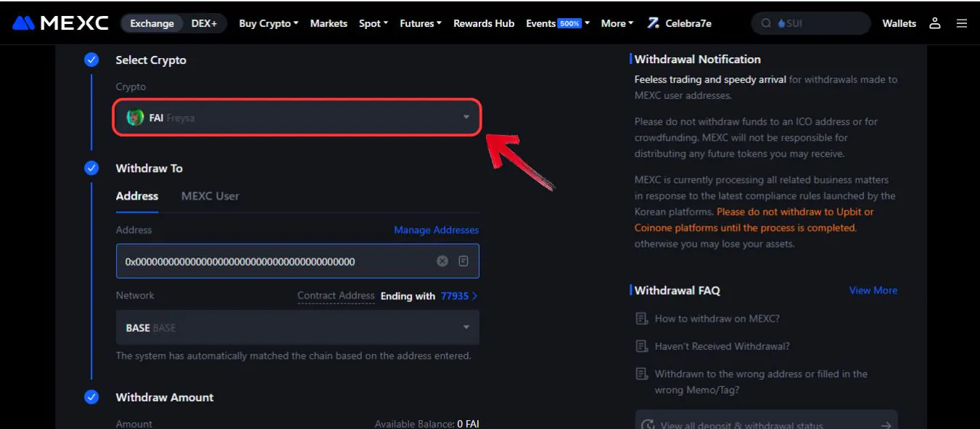Screen dimensions: 980x429
Task: Click the Celebra7e logo icon
Action: [x=654, y=23]
